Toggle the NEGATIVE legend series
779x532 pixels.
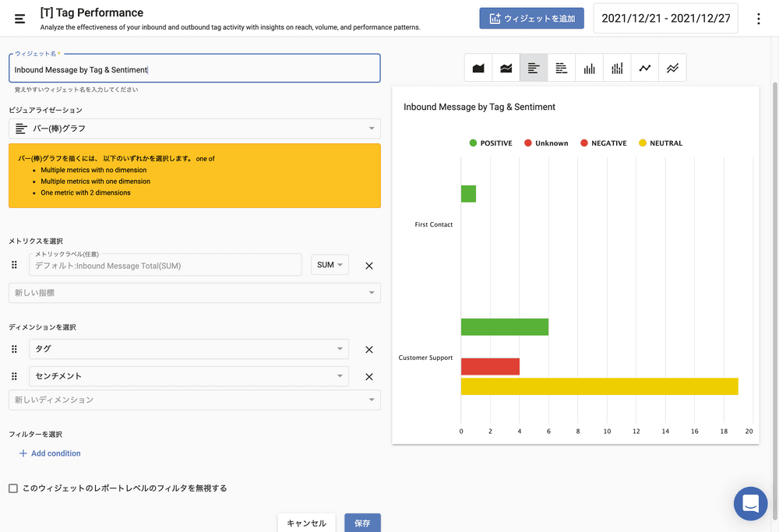click(603, 143)
